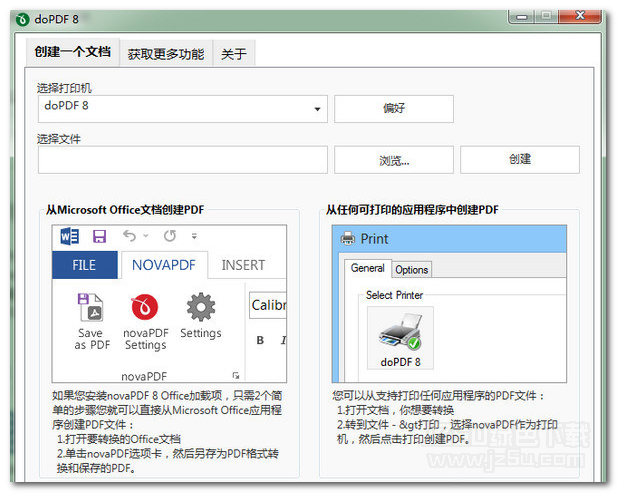Open the quick access toolbar customize arrow
The width and height of the screenshot is (617, 493).
pos(194,236)
